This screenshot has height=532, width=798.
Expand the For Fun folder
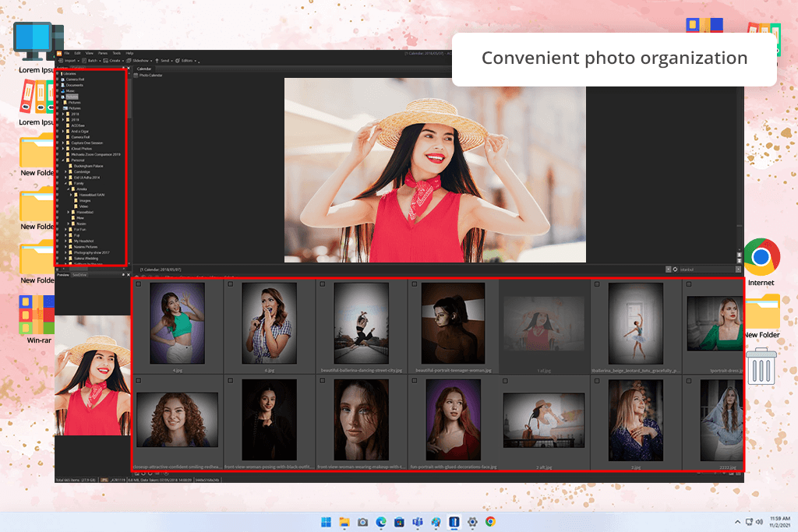[x=66, y=230]
